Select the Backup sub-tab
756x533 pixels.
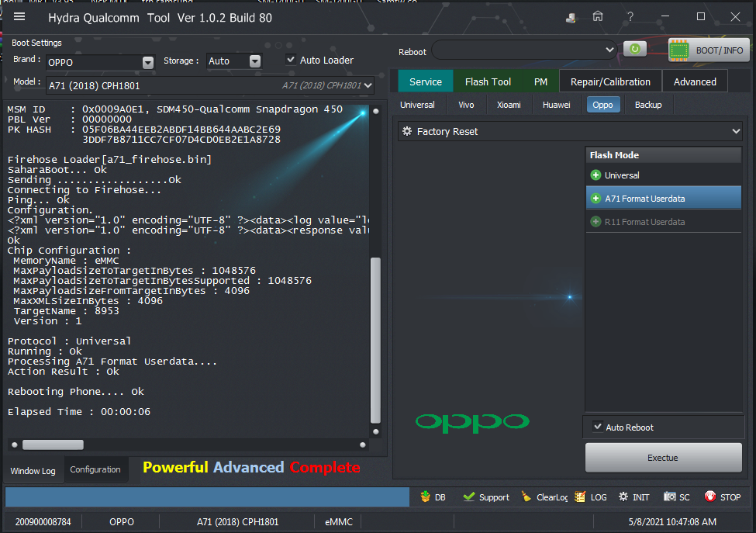[648, 105]
